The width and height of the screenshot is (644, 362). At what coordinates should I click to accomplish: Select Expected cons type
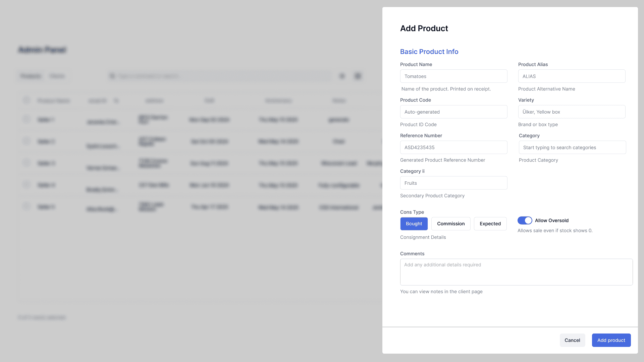[490, 224]
